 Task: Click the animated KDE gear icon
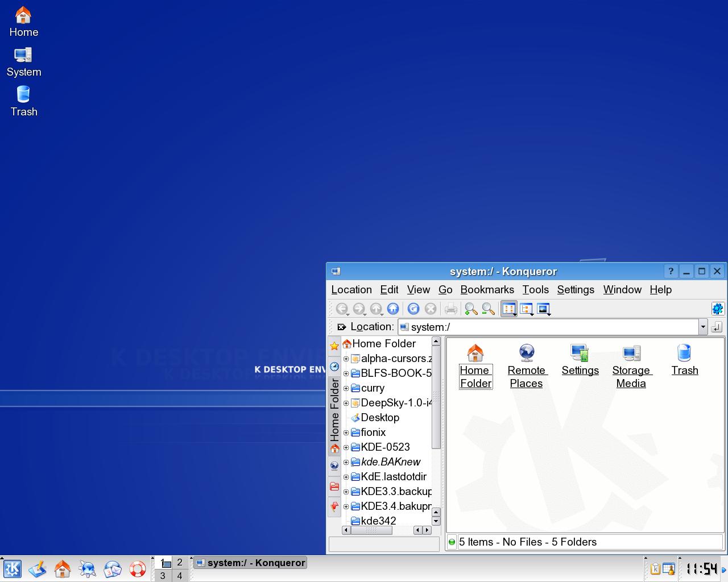coord(717,309)
